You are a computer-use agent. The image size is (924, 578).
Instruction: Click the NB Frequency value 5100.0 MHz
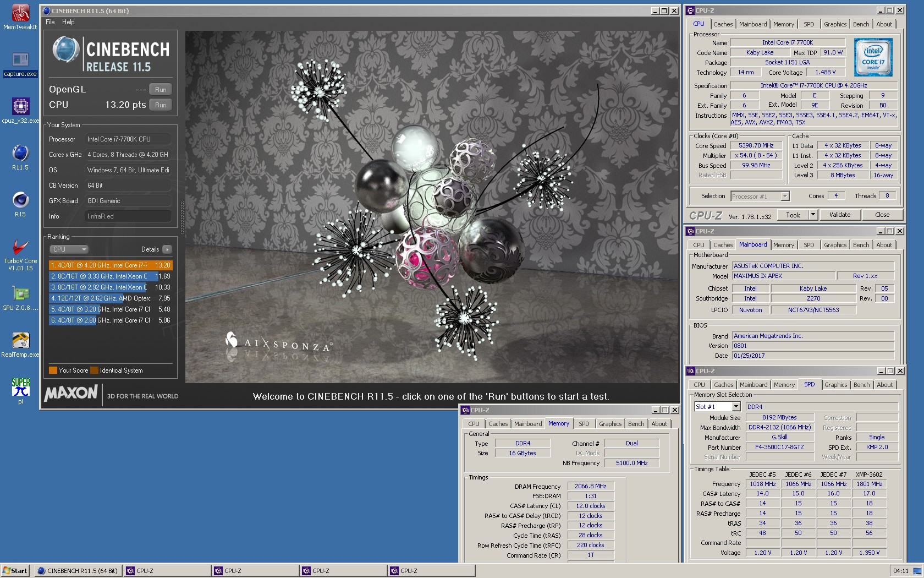pos(631,464)
